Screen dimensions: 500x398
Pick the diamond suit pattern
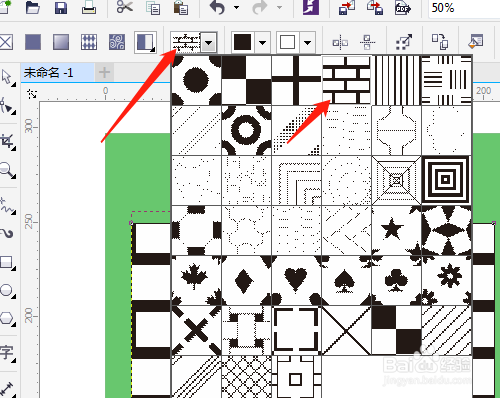[x=247, y=280]
